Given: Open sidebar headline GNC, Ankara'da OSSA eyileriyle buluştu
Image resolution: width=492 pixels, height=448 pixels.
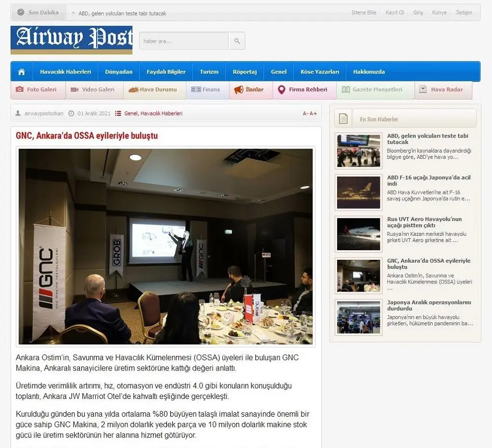Looking at the screenshot, I should [x=429, y=264].
